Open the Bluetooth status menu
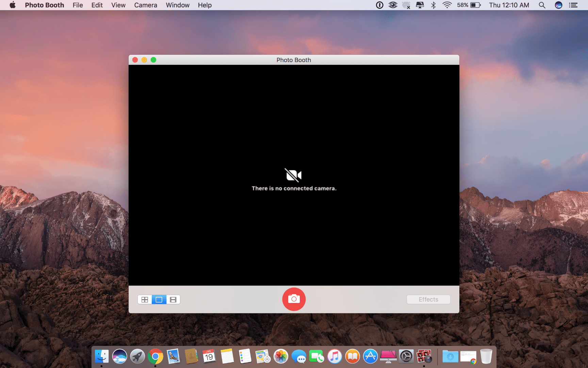 coord(433,5)
